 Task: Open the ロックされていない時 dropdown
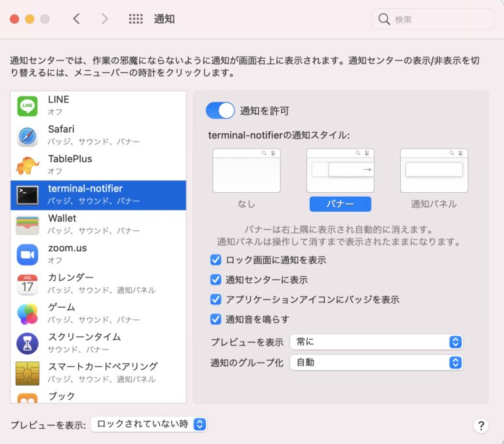149,424
